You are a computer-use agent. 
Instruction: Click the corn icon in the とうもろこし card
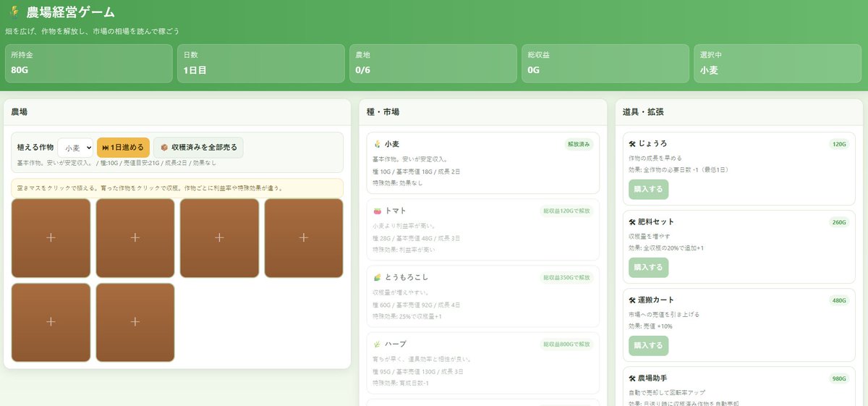377,277
